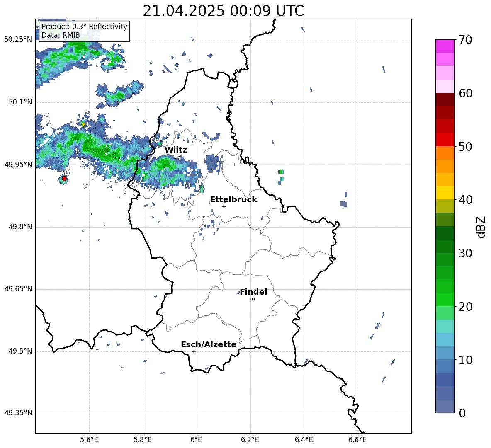Click the latitude label 49.5°N
This screenshot has width=491, height=448.
tap(20, 351)
